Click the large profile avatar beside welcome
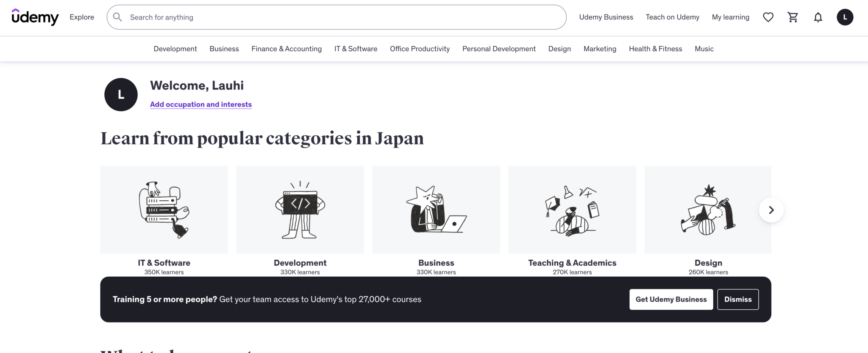This screenshot has width=868, height=353. (121, 95)
